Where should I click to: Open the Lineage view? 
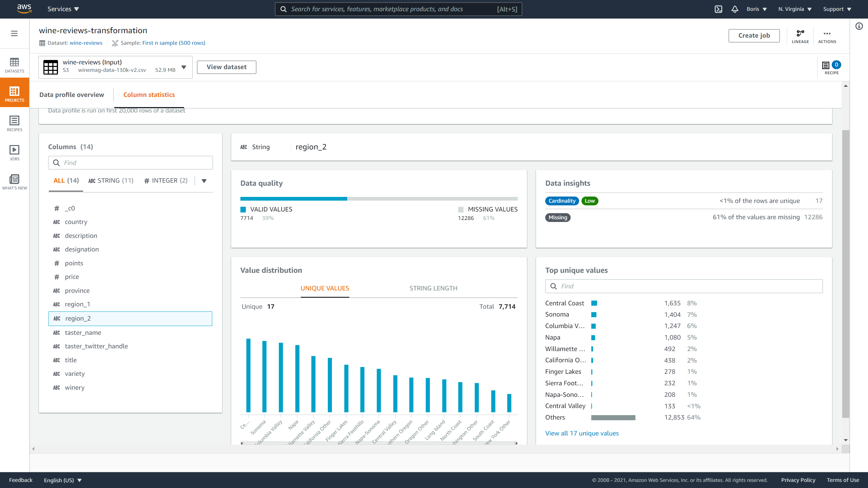[800, 36]
